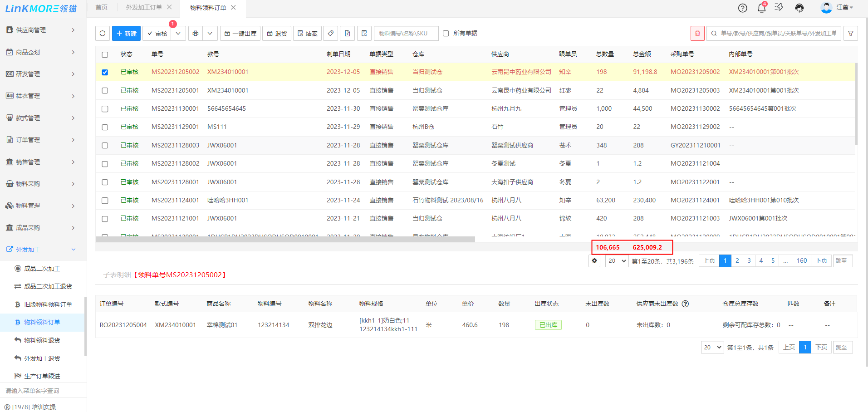The height and width of the screenshot is (412, 868).
Task: Open table settings gear icon
Action: (594, 261)
